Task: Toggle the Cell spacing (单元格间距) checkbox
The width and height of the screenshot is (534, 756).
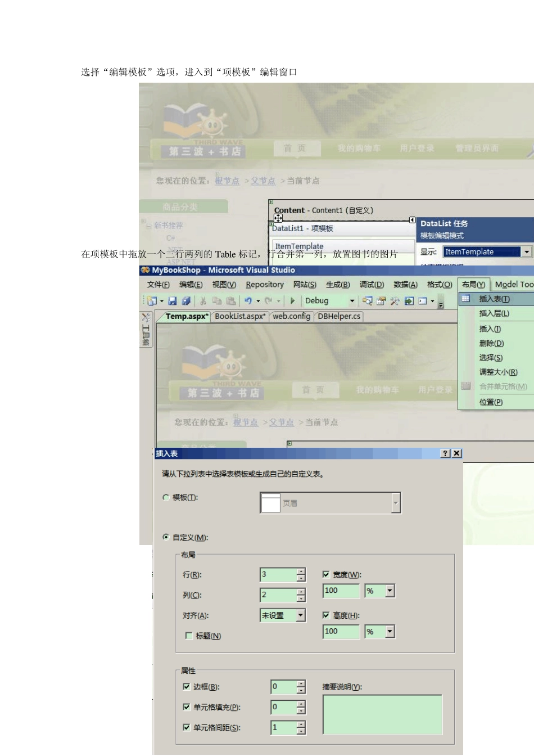Action: (187, 727)
